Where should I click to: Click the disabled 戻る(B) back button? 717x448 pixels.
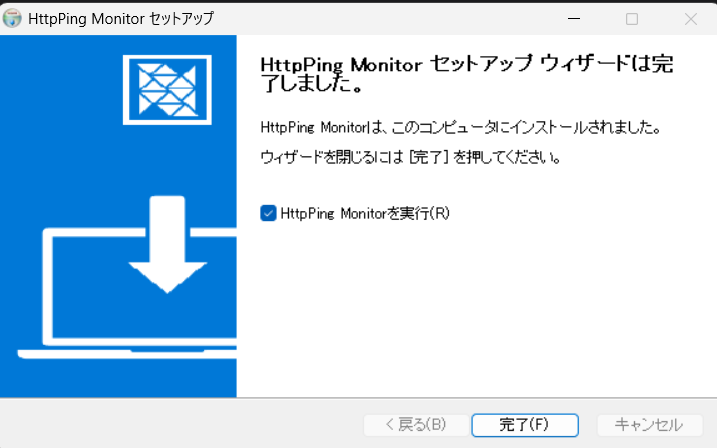(416, 425)
